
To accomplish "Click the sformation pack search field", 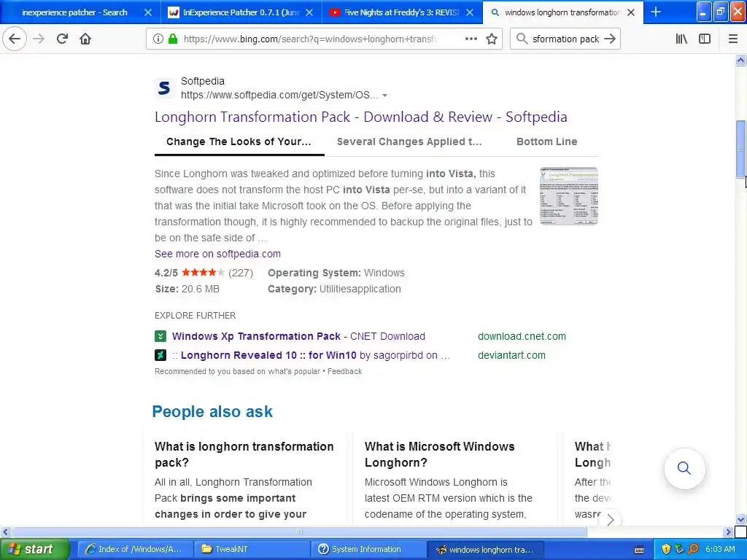I will 565,39.
